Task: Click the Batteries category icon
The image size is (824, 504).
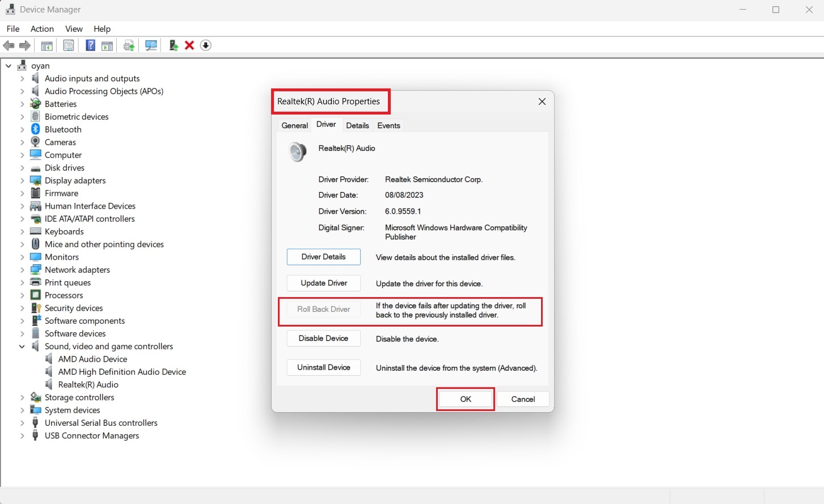Action: pos(36,104)
